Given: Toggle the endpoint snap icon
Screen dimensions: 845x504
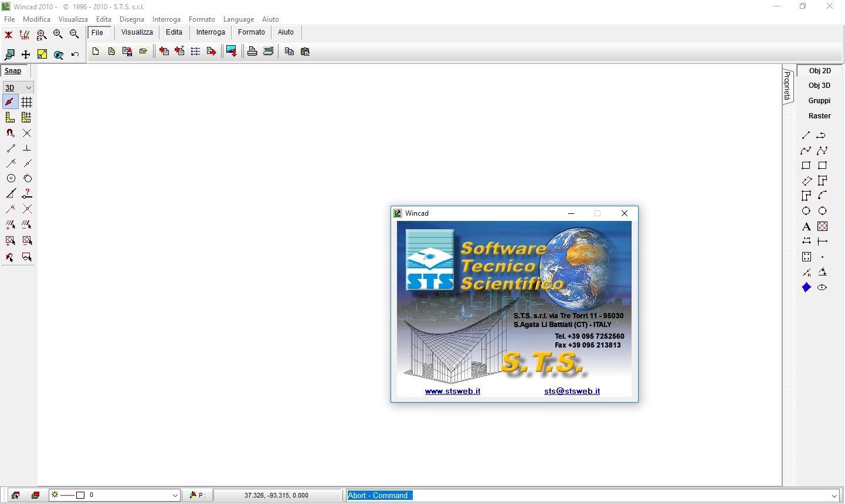Looking at the screenshot, I should click(x=11, y=148).
